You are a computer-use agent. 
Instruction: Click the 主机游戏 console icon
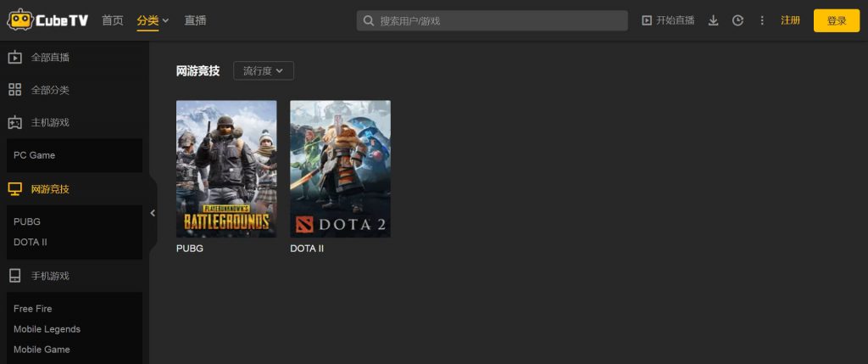(15, 122)
